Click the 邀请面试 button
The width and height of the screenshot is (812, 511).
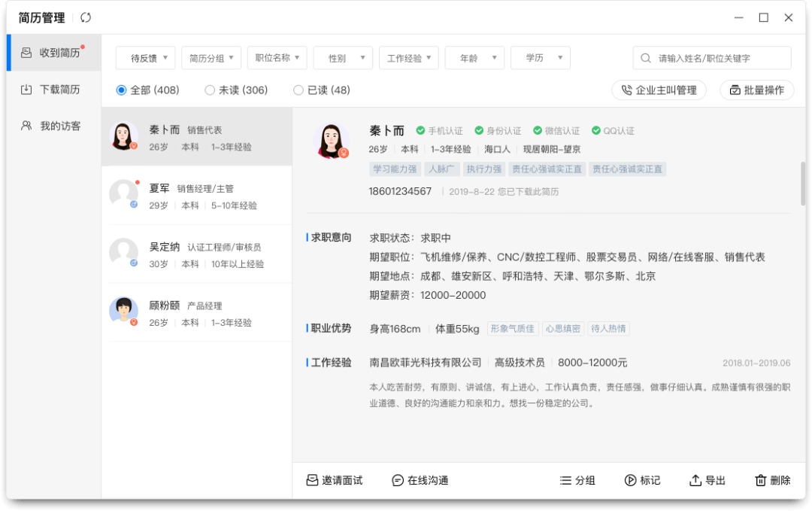coord(335,480)
